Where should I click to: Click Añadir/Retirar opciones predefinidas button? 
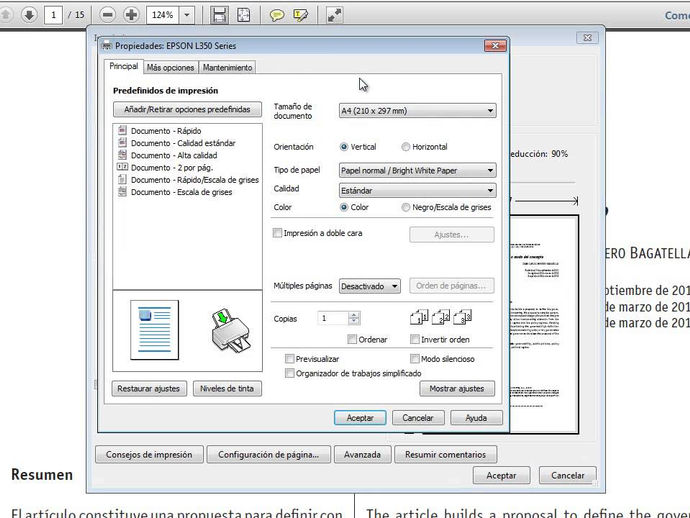coord(187,110)
